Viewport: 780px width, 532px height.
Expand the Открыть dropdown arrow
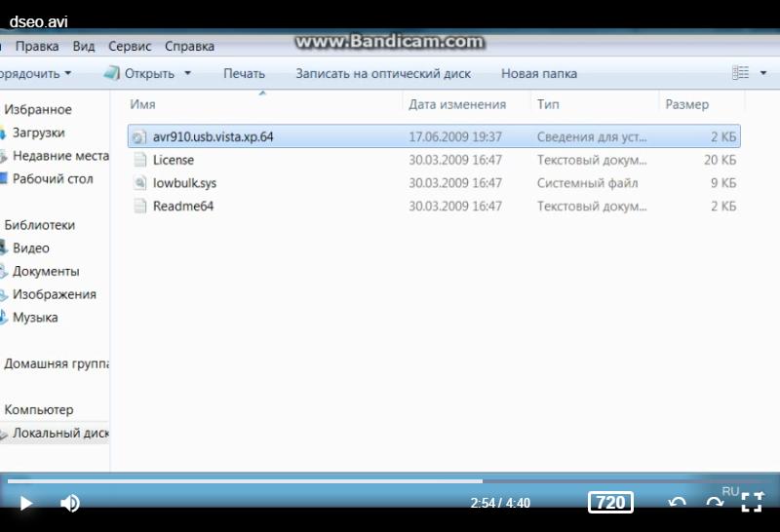[x=187, y=73]
